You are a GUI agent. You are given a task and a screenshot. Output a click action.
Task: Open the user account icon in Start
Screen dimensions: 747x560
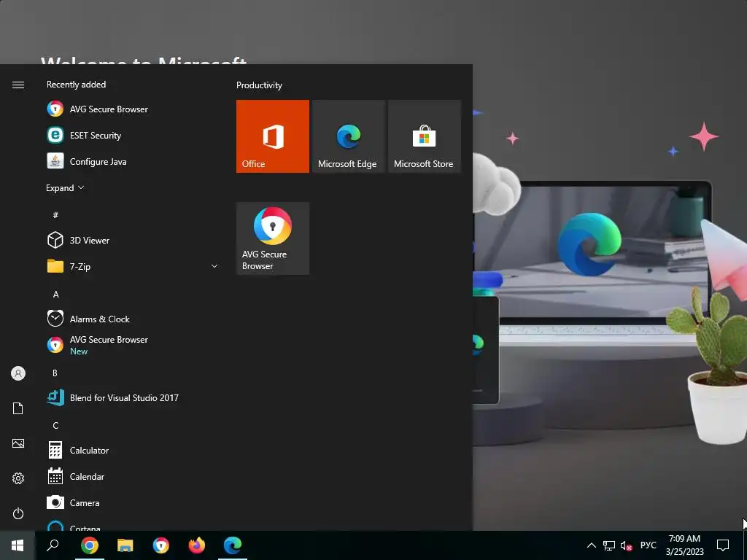coord(18,373)
